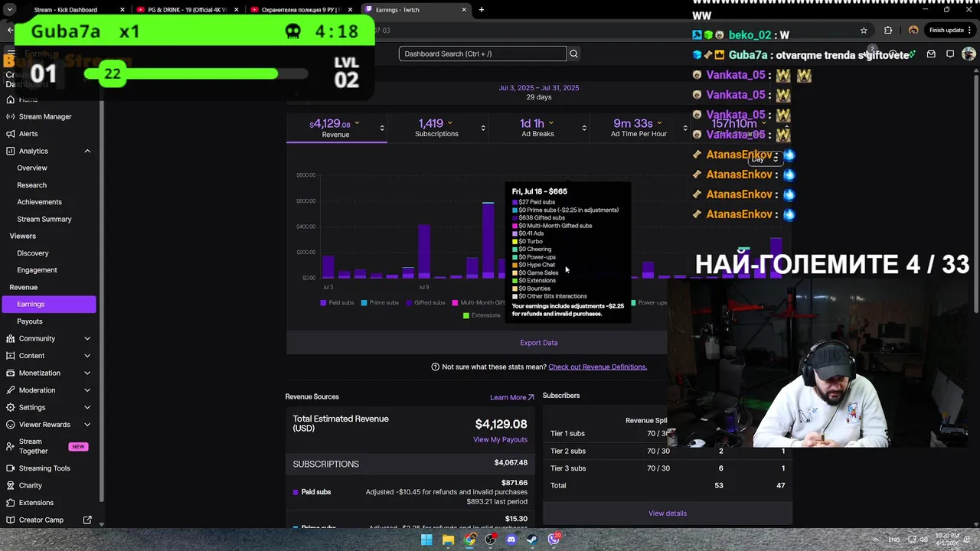The height and width of the screenshot is (551, 980).
Task: Click the Dashboard Search input field
Action: [482, 54]
